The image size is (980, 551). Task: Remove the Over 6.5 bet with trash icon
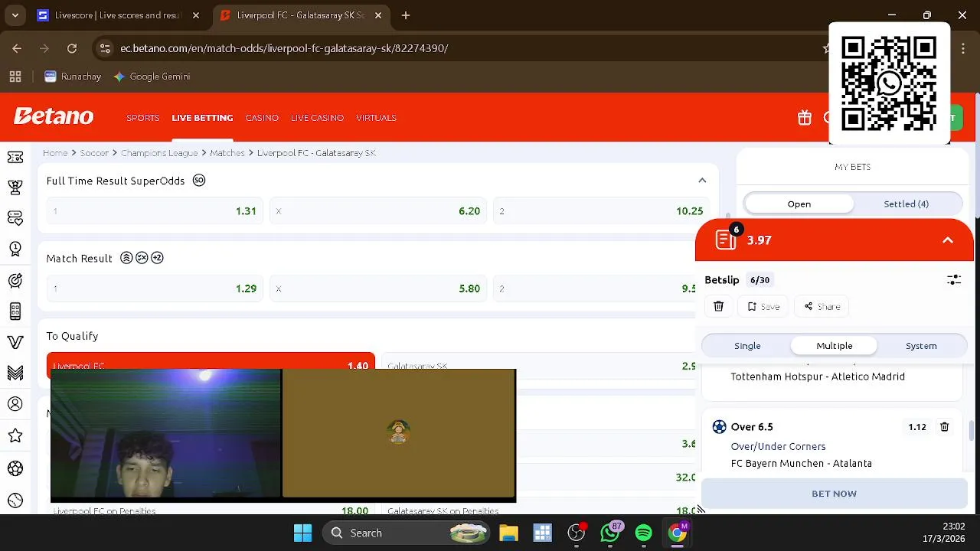tap(944, 427)
